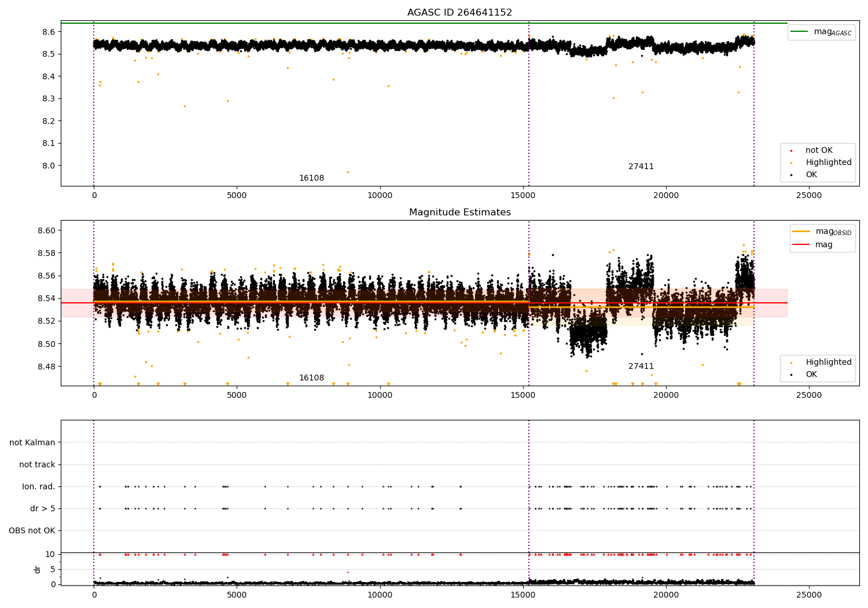
Task: Click "Highlighted" in the AGASC ID plot legend
Action: click(829, 162)
